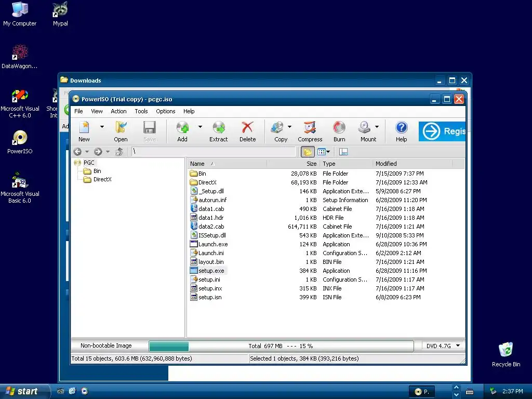Open the DVD 4.7G media size dropdown
Viewport: 532px width, 399px height.
tap(443, 345)
